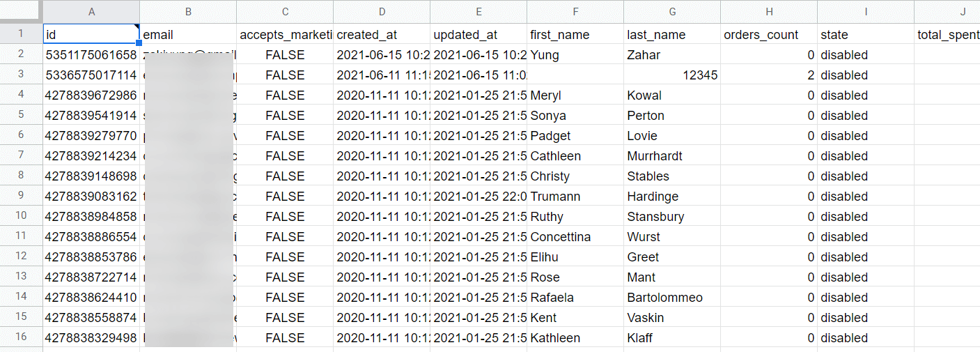Viewport: 980px width, 352px height.
Task: Select column A by its header
Action: [91, 11]
